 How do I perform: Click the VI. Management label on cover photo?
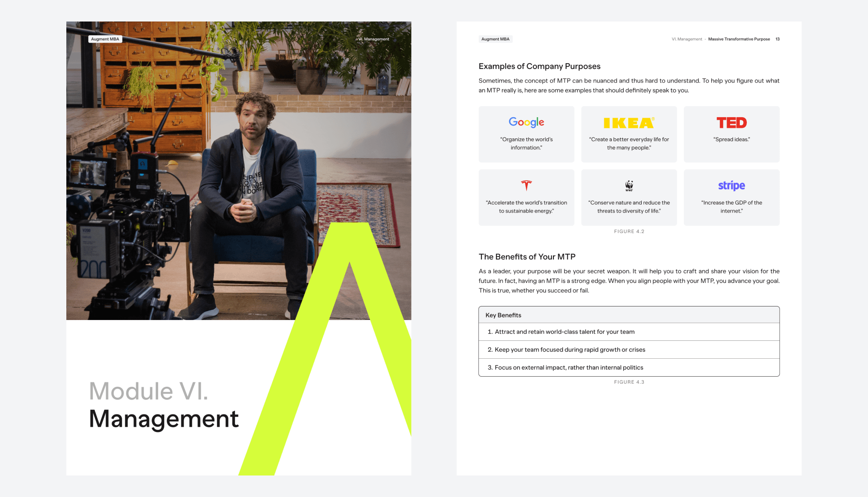click(x=373, y=39)
